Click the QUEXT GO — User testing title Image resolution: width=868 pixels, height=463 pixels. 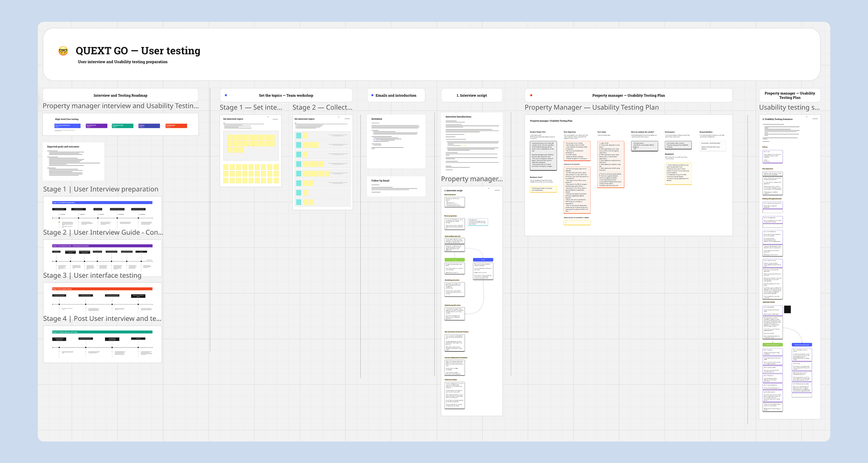pyautogui.click(x=138, y=51)
